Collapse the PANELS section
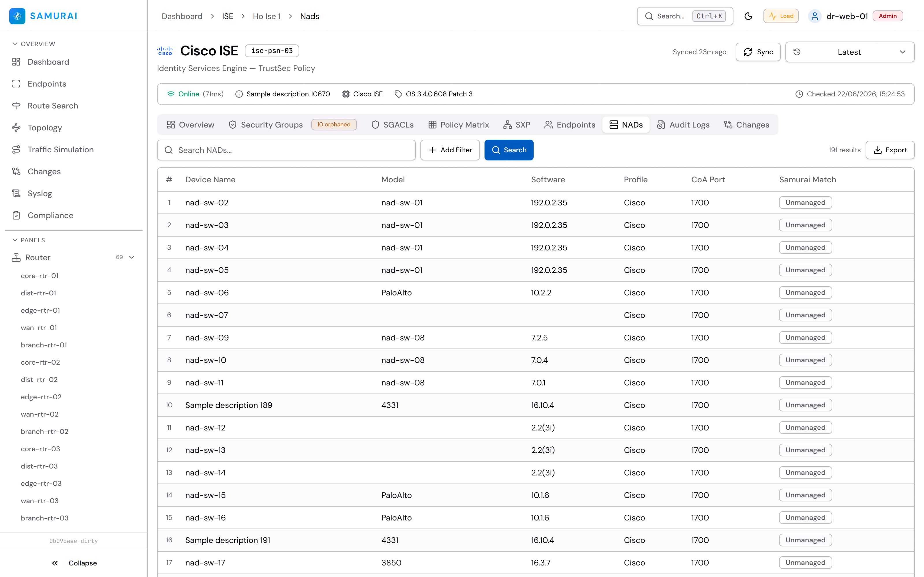 tap(15, 240)
